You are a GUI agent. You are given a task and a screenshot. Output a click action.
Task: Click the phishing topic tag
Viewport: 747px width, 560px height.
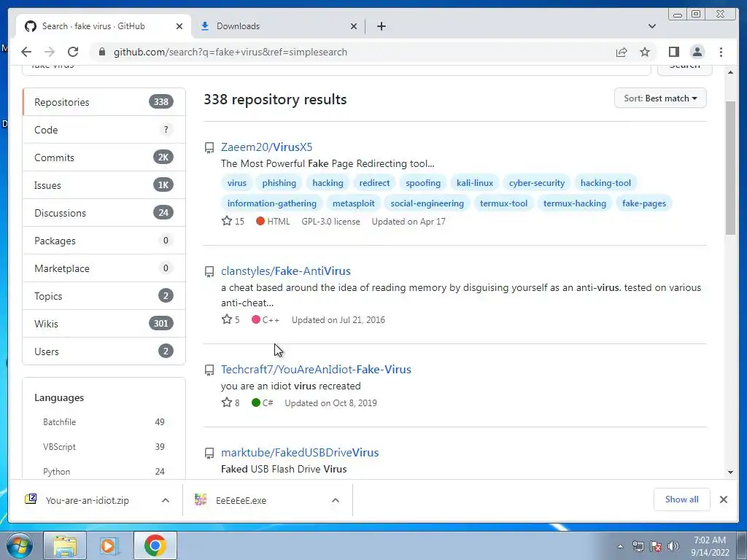[279, 183]
